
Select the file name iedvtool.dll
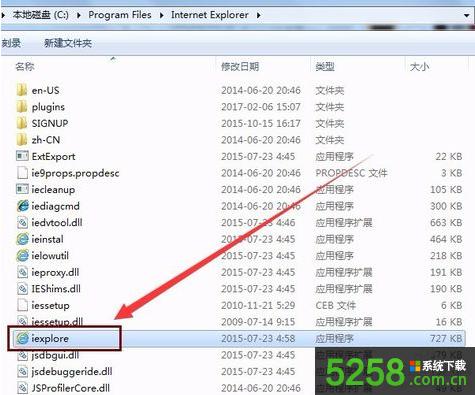point(57,222)
